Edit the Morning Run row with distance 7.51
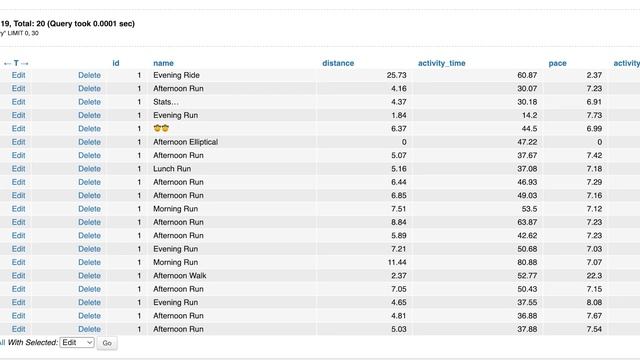The width and height of the screenshot is (640, 360). coord(18,209)
